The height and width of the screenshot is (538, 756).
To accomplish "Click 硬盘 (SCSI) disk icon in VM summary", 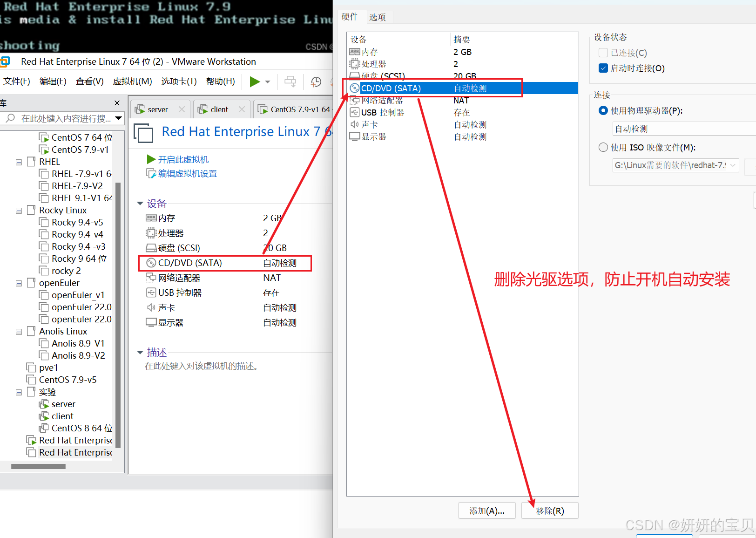I will (x=151, y=248).
